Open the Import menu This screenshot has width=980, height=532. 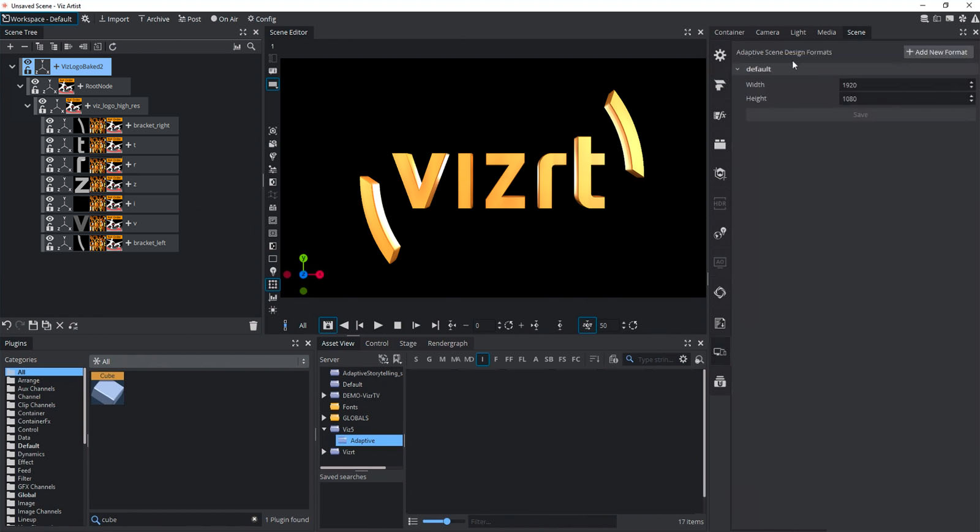pos(114,19)
